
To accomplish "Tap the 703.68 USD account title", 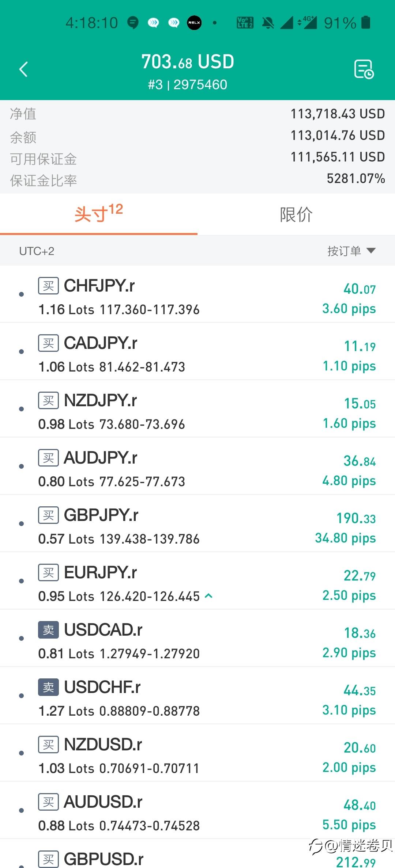I will (188, 62).
